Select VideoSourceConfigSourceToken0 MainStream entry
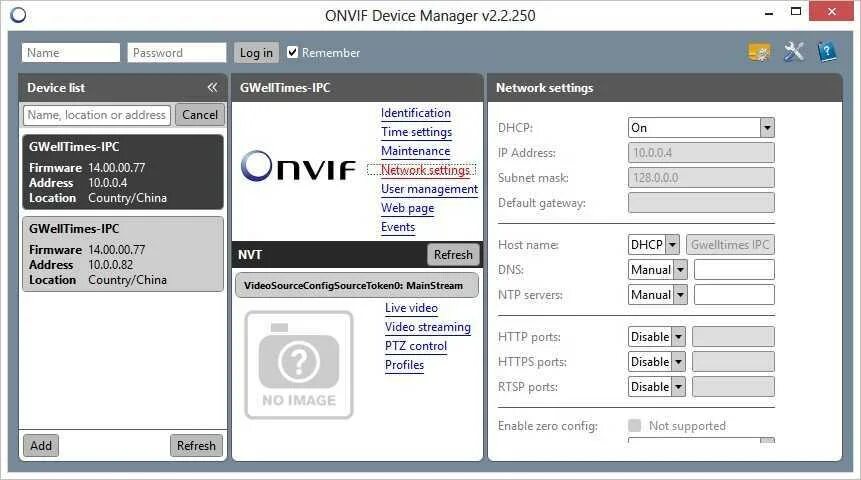The height and width of the screenshot is (480, 861). (x=356, y=286)
